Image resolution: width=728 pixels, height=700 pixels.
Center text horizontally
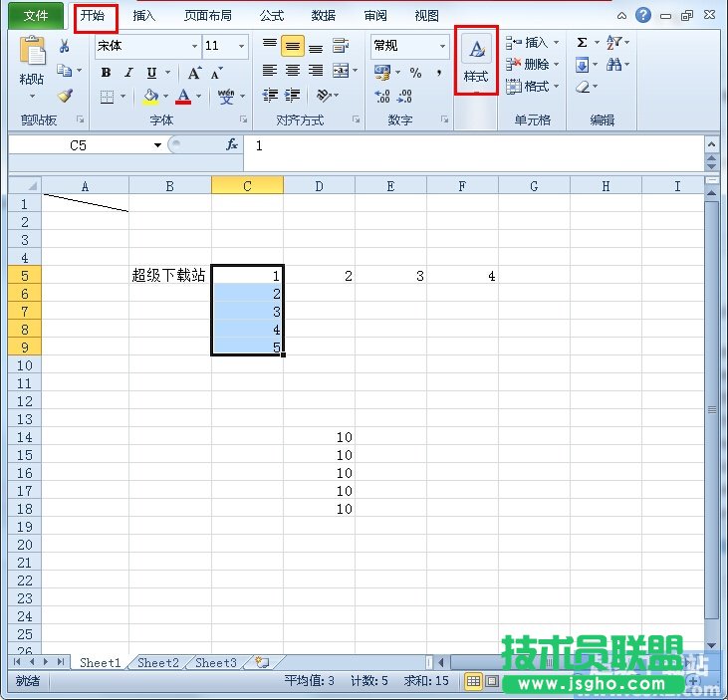[x=293, y=70]
